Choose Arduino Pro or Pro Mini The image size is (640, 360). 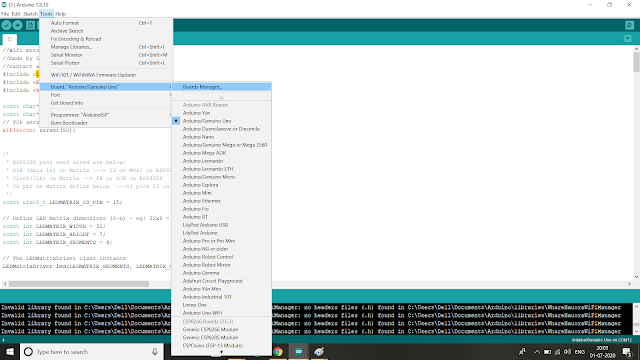pyautogui.click(x=222, y=241)
